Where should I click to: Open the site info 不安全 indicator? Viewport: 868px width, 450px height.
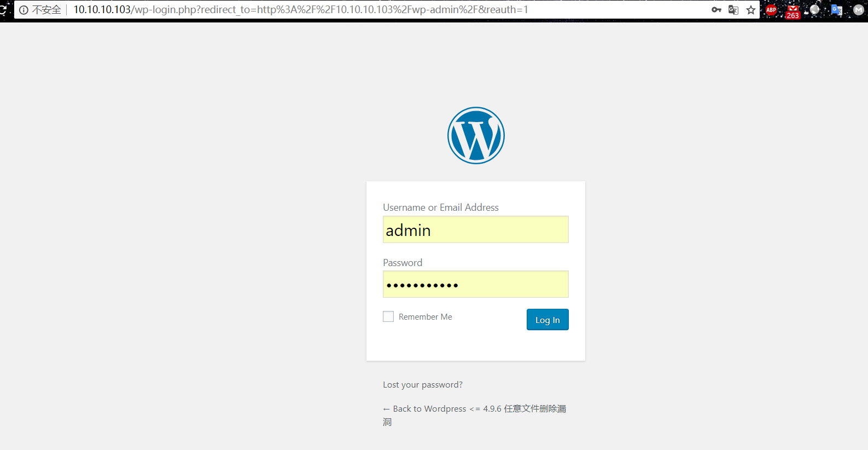(x=40, y=10)
